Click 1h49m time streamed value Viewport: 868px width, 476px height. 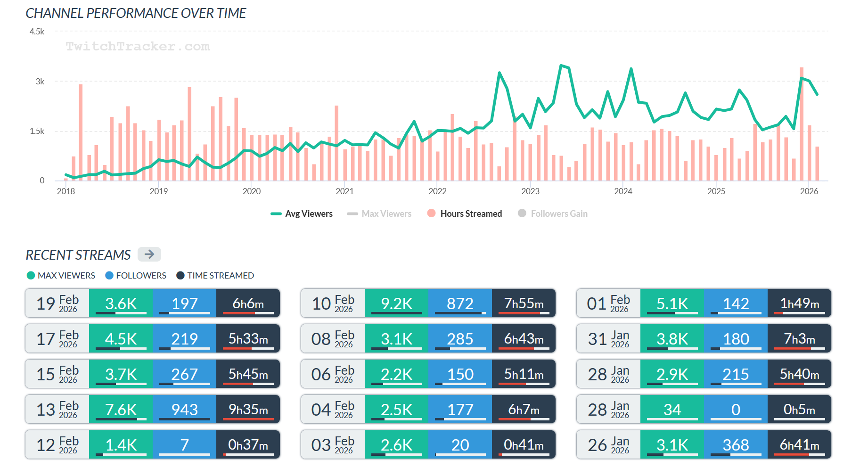pyautogui.click(x=800, y=303)
